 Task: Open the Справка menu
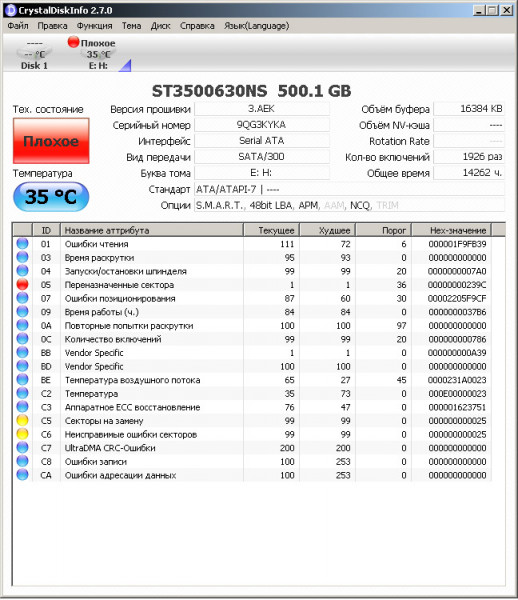coord(197,26)
